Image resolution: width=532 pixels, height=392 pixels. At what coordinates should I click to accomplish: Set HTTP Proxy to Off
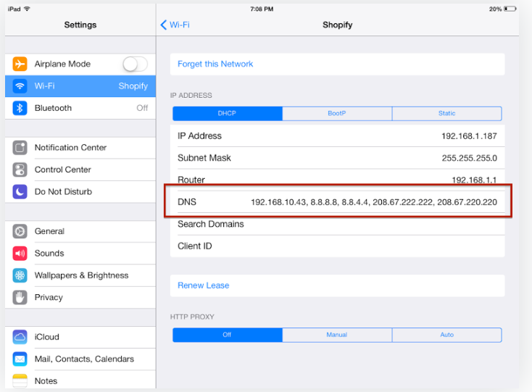pos(228,335)
